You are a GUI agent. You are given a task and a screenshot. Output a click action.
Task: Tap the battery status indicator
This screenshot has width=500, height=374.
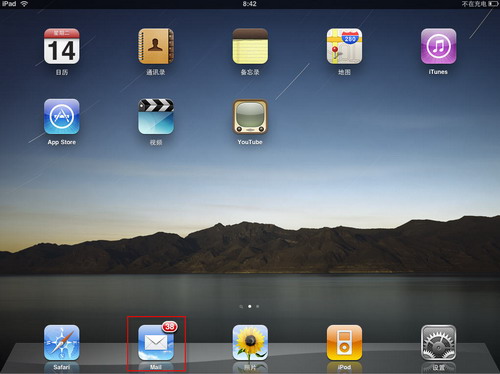tap(493, 4)
